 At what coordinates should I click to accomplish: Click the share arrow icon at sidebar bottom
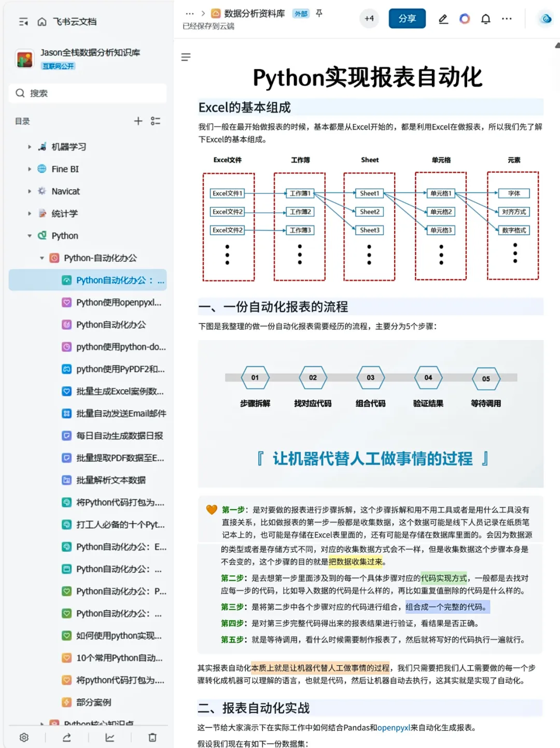[x=67, y=737]
